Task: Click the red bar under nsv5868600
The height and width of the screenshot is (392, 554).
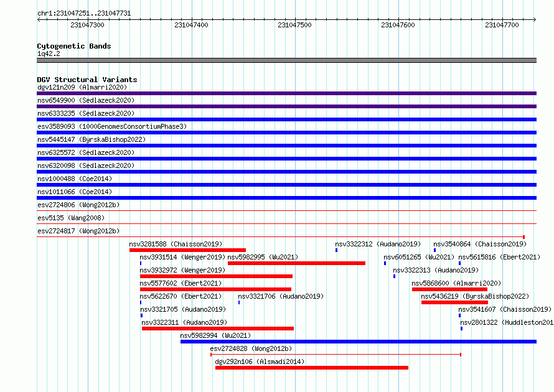Action: coord(450,289)
